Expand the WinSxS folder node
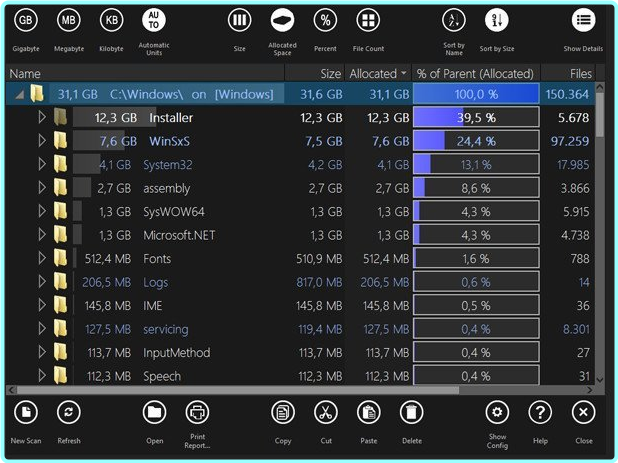The height and width of the screenshot is (463, 618). pos(42,141)
